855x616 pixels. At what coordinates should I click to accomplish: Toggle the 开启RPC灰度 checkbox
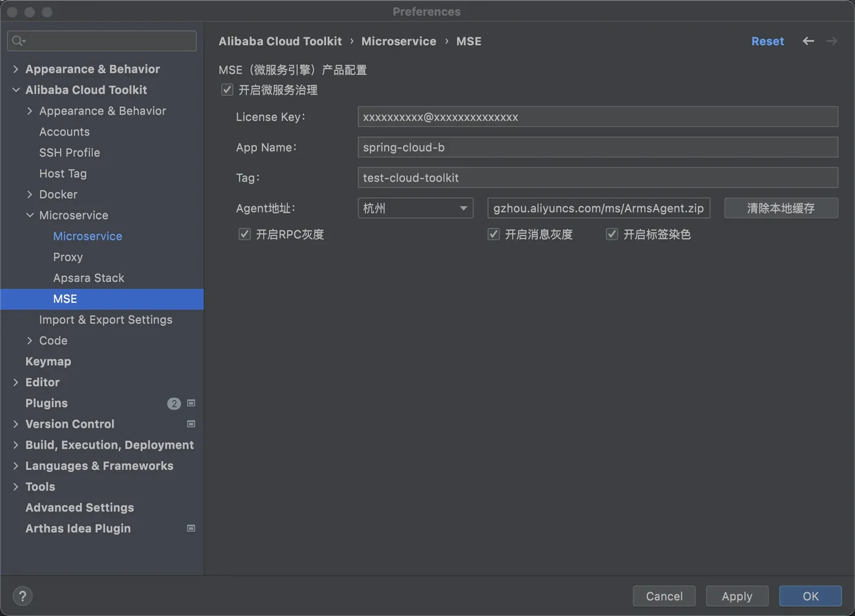pyautogui.click(x=244, y=234)
